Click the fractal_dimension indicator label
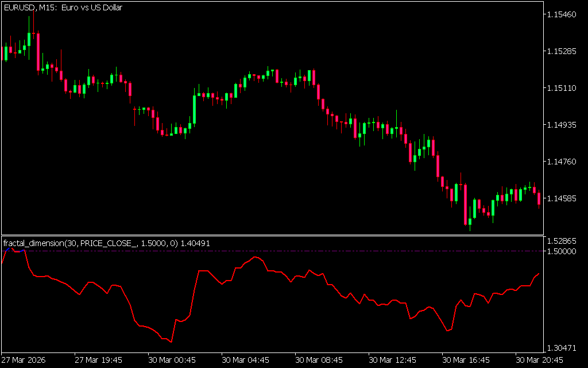Viewport: 588px width, 368px height. click(x=106, y=243)
